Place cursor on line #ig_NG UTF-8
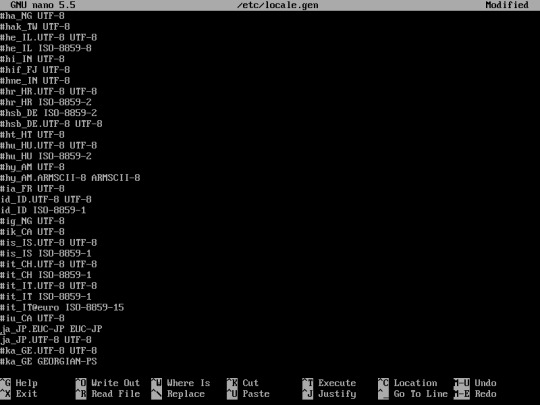Screen dimensions: 540x405 pos(32,221)
